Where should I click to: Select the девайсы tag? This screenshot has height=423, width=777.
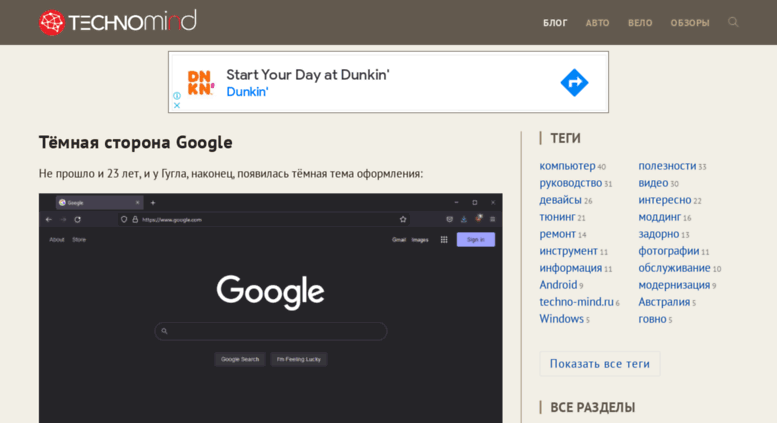point(560,200)
